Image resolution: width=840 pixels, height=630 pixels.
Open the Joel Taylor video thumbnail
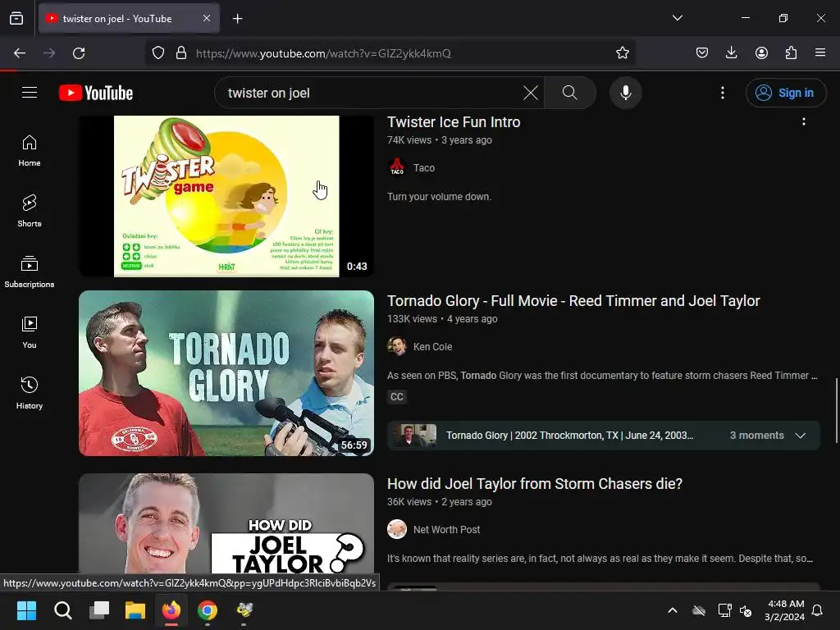[226, 524]
